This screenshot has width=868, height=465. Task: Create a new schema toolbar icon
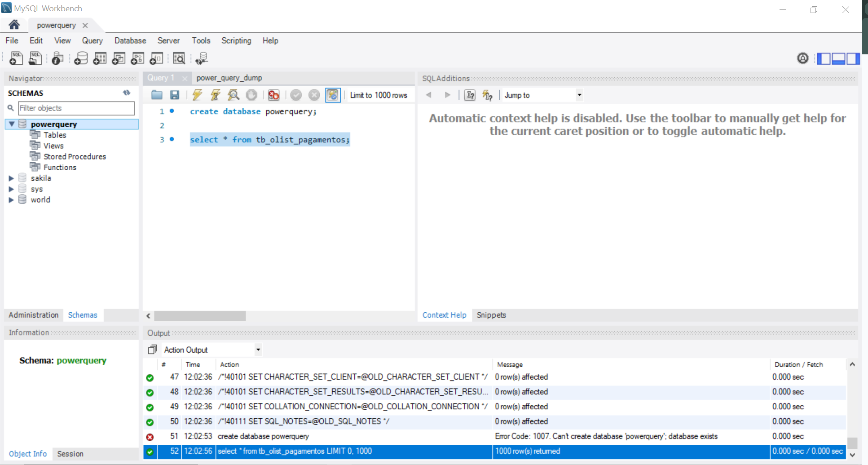point(81,58)
